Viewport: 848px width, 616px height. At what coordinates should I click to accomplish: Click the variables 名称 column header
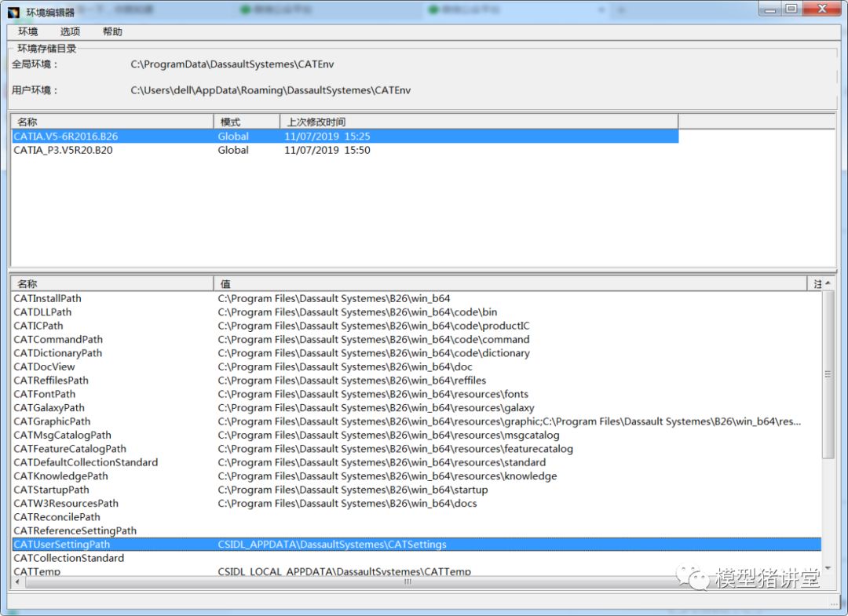112,284
